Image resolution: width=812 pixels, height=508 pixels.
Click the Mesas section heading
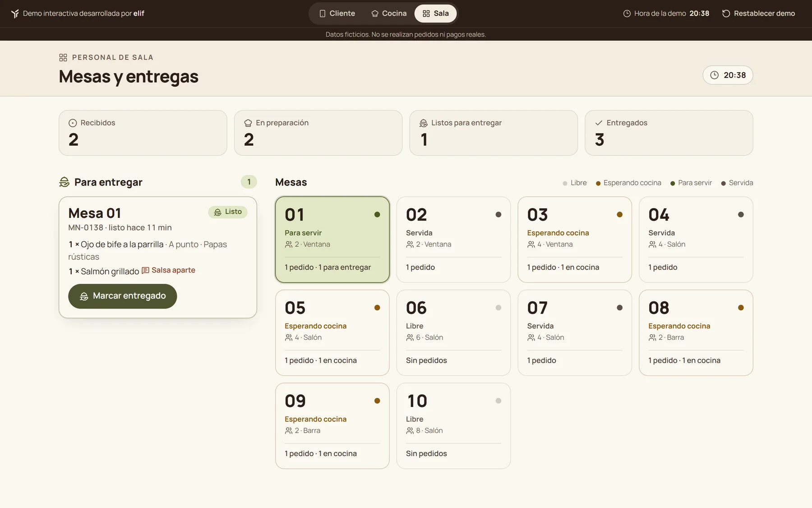(291, 182)
